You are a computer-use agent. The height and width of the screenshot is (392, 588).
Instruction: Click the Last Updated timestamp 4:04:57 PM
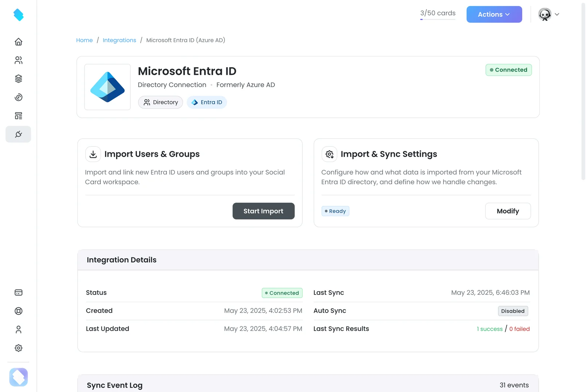tap(263, 329)
